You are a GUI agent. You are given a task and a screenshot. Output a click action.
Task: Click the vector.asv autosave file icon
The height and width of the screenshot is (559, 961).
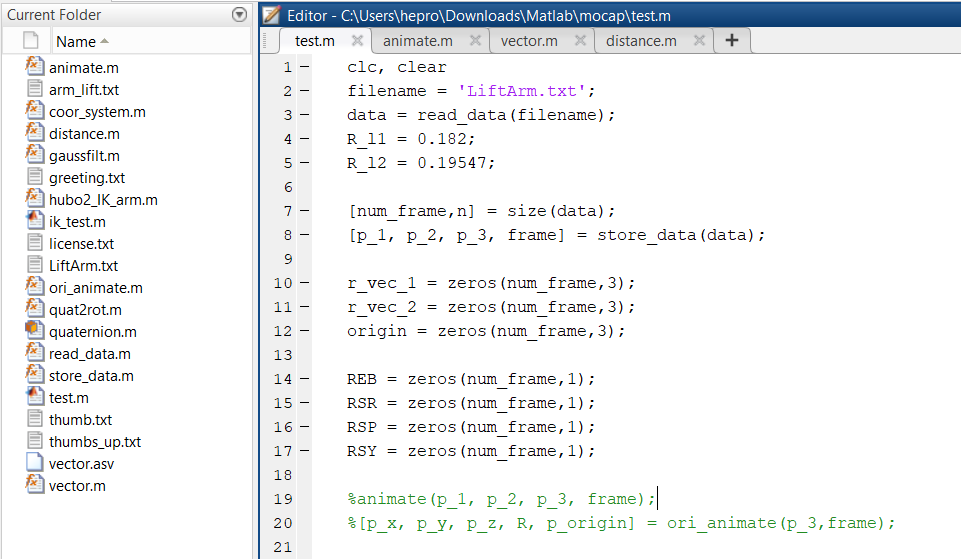(35, 463)
